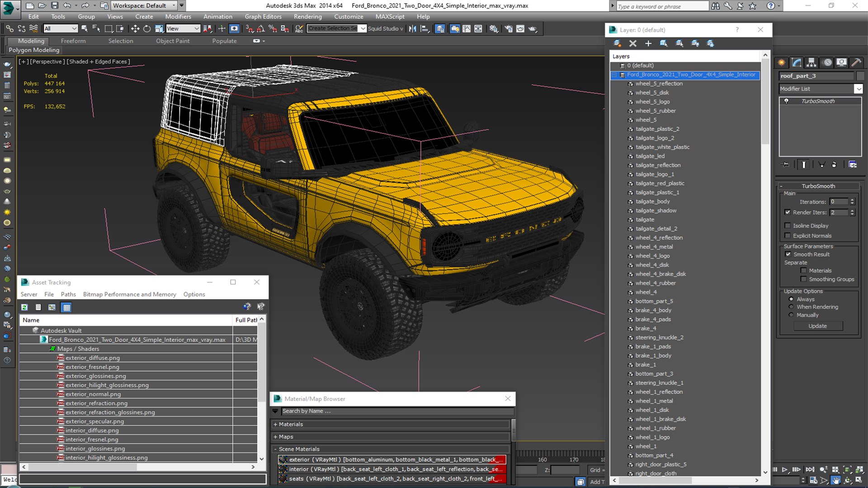Select exterior_diffuse.png in Asset Tracking

(93, 358)
